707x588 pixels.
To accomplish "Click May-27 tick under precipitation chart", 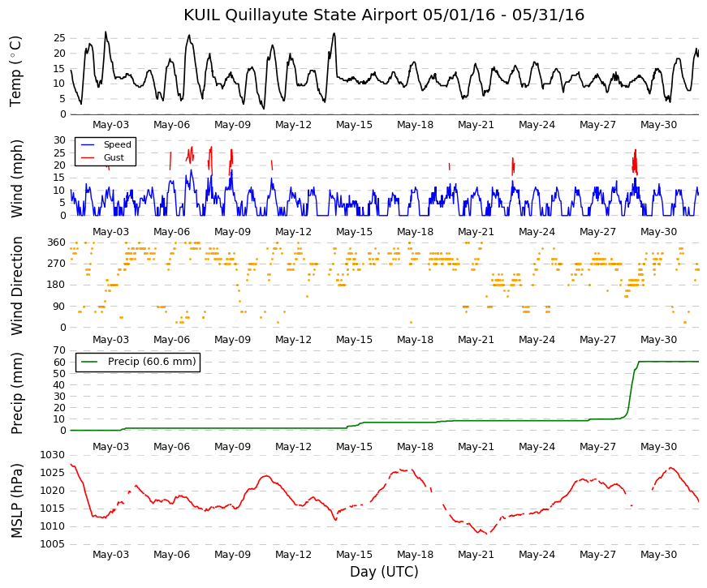I will [x=598, y=447].
